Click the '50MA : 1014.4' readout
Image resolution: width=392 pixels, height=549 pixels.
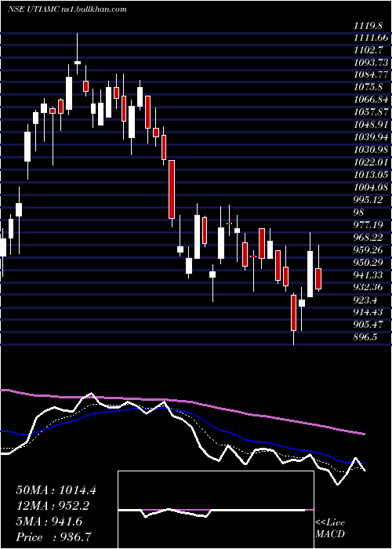56,490
